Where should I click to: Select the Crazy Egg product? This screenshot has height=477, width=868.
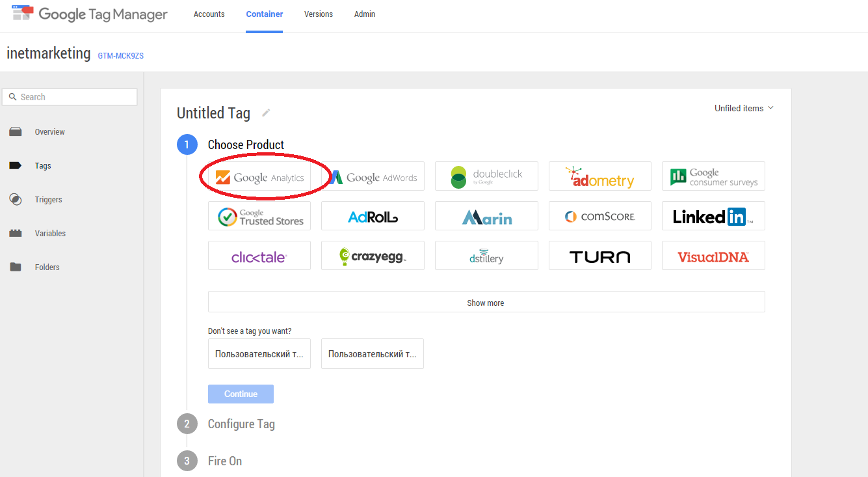(373, 256)
